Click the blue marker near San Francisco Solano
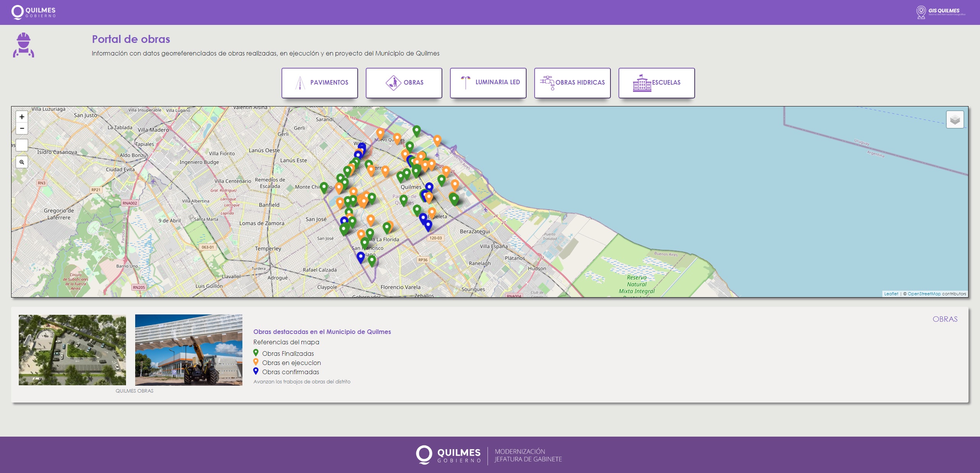Screen dimensions: 980x473 pyautogui.click(x=360, y=257)
